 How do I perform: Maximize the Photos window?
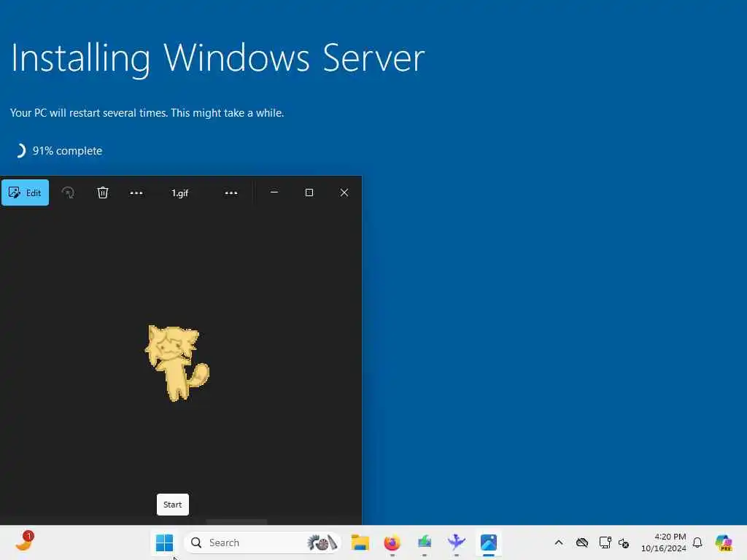pos(309,192)
